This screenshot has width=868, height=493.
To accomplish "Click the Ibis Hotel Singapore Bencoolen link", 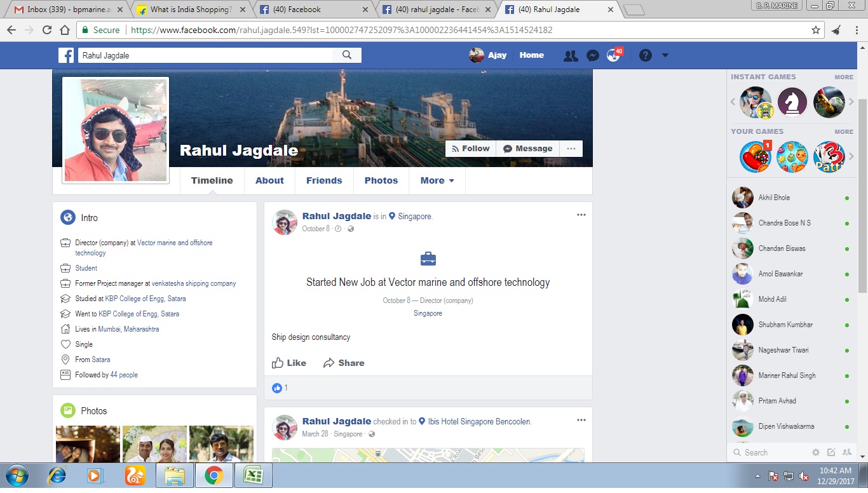I will (x=479, y=421).
